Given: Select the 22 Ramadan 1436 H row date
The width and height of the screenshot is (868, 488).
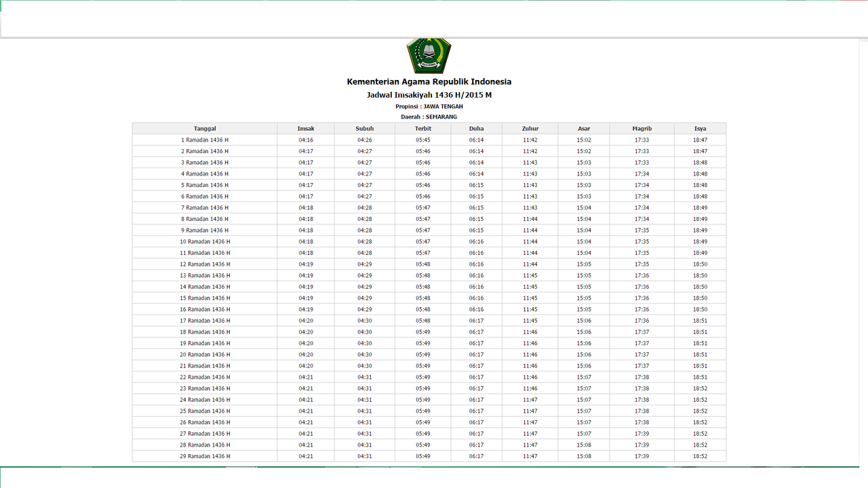Looking at the screenshot, I should pos(205,378).
